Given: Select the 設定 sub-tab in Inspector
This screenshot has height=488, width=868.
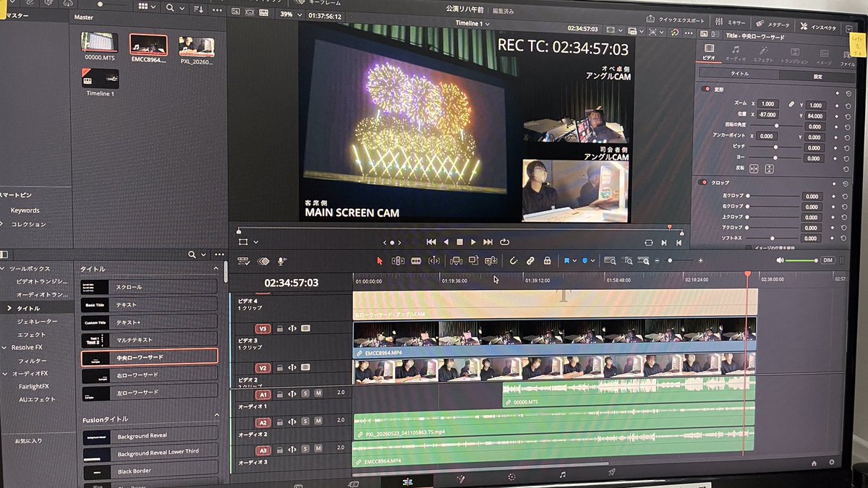Looking at the screenshot, I should [818, 76].
